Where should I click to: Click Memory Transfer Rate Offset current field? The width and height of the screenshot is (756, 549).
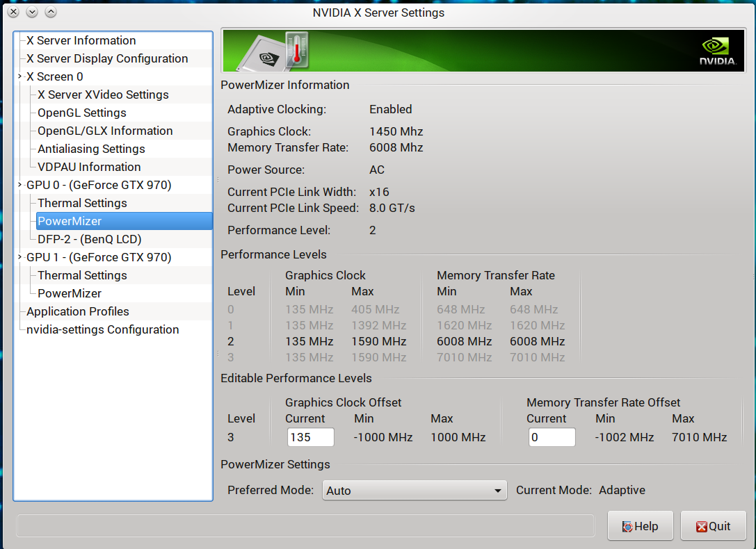tap(552, 437)
